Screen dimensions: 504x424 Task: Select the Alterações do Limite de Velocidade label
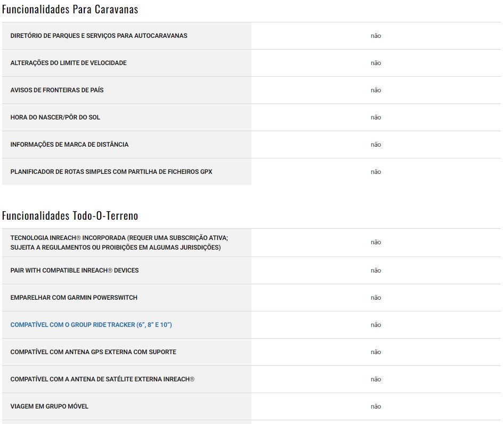click(x=68, y=63)
